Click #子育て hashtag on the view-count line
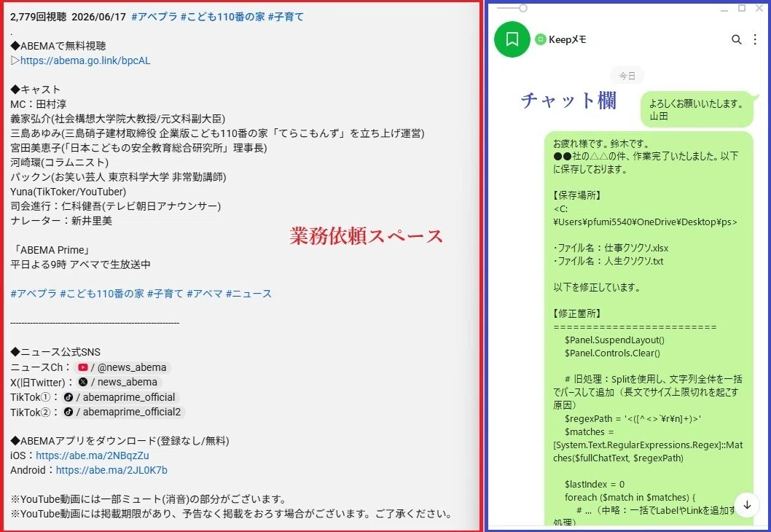The image size is (771, 532). click(x=286, y=17)
